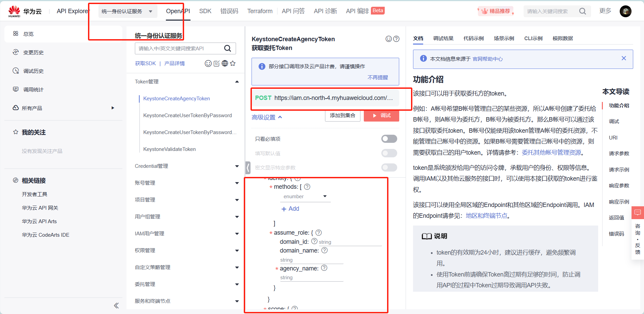Expand the IAM用户管理 section
644x314 pixels.
point(237,234)
